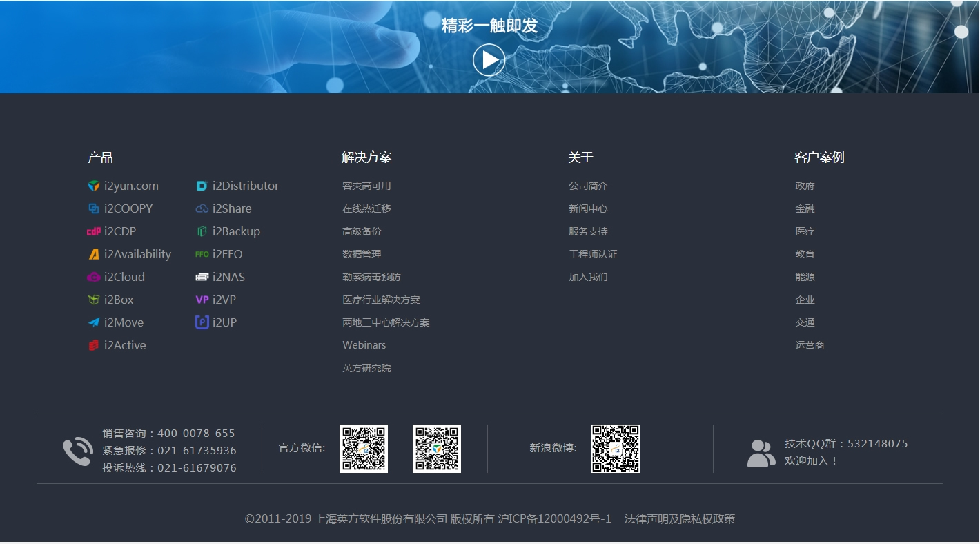Open the i2Distributor product link

point(246,186)
